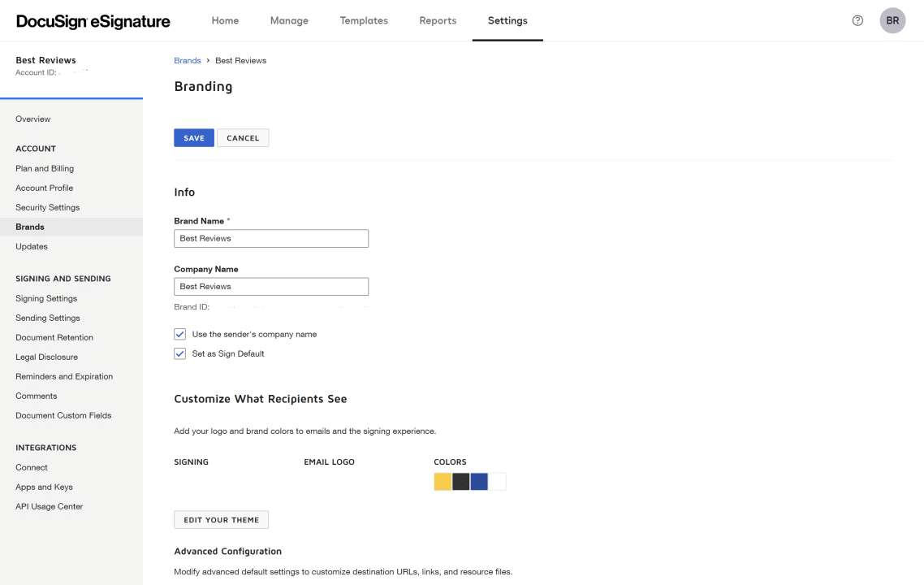Click inside the Brand Name field
The height and width of the screenshot is (585, 924).
click(270, 238)
